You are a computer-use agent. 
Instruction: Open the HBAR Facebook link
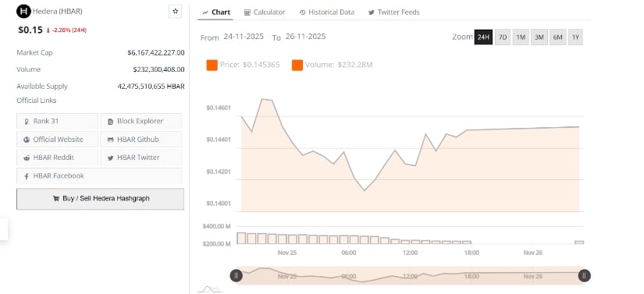coord(99,175)
